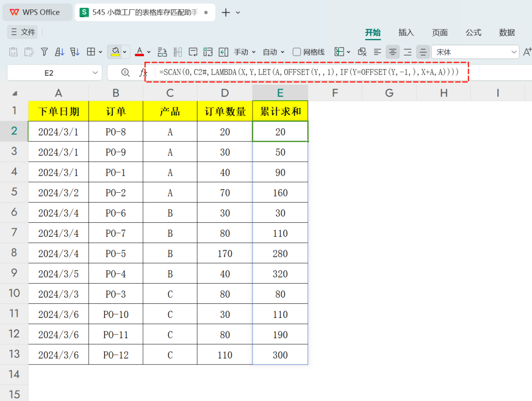Viewport: 532px width, 401px height.
Task: Click the indent arrow box icon
Action: pos(223,52)
